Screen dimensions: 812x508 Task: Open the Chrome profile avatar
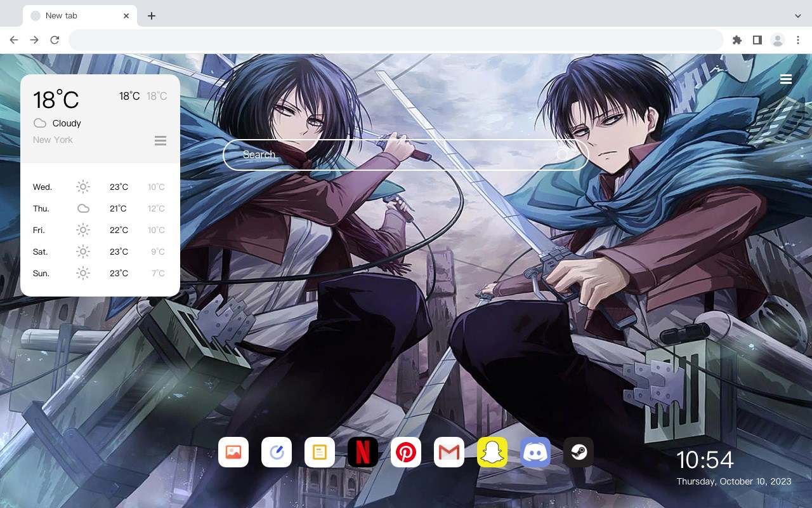tap(778, 40)
